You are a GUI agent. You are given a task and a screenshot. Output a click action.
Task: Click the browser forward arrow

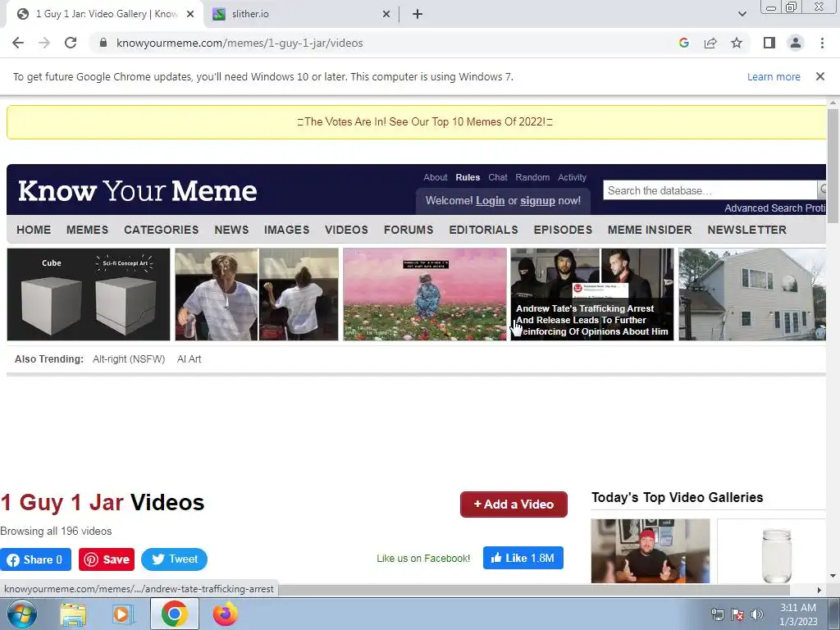pos(44,43)
